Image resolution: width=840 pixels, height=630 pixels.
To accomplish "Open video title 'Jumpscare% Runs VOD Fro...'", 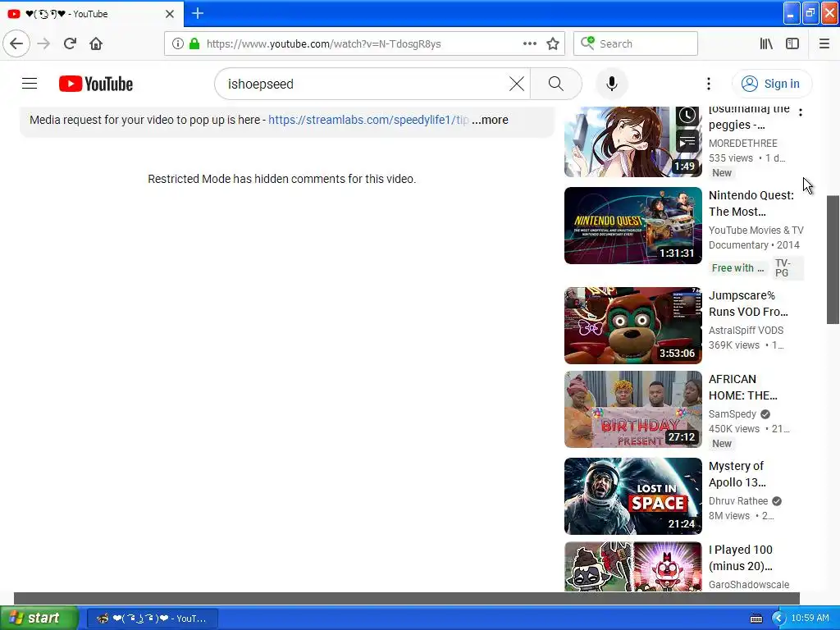I will click(x=748, y=304).
